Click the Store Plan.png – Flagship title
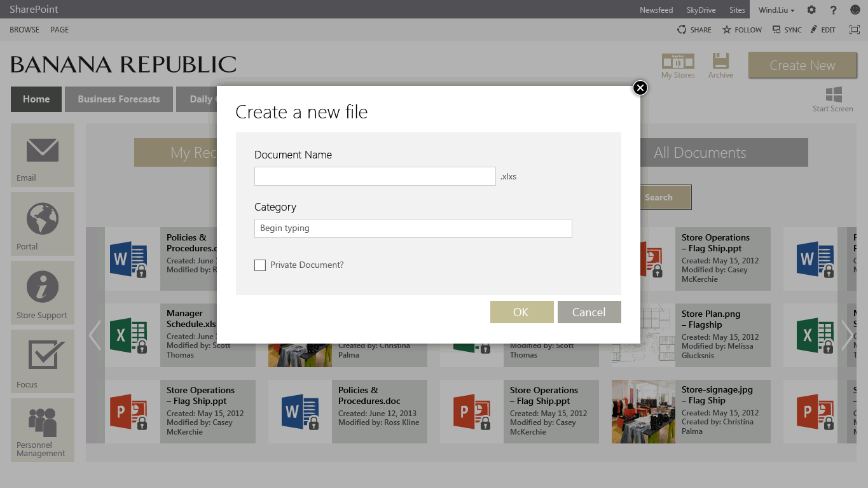868x488 pixels. coord(711,319)
